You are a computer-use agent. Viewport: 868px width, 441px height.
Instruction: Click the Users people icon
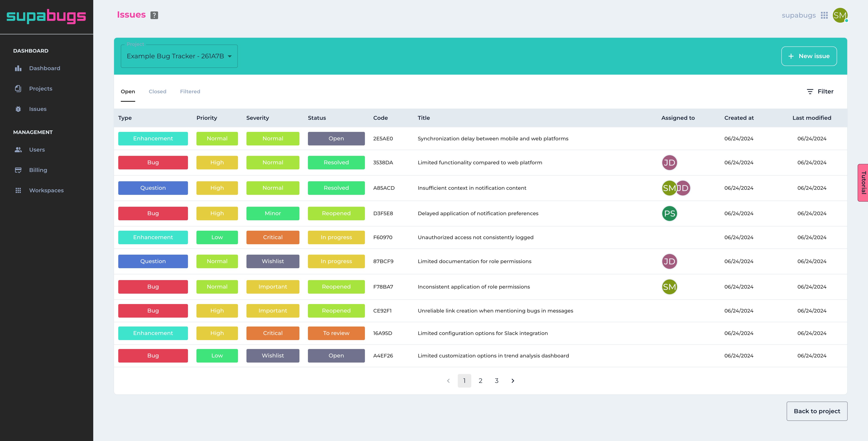[x=18, y=150]
